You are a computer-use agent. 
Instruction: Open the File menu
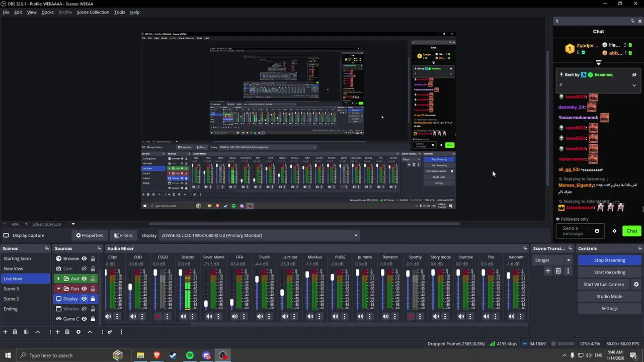6,12
